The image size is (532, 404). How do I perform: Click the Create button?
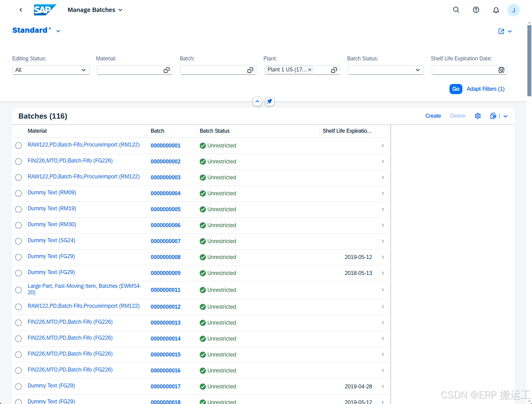433,116
